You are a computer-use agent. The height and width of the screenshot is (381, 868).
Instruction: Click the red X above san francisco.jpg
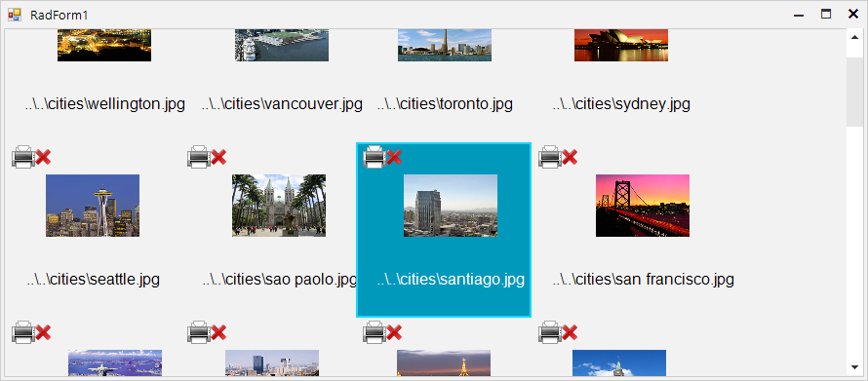point(570,158)
